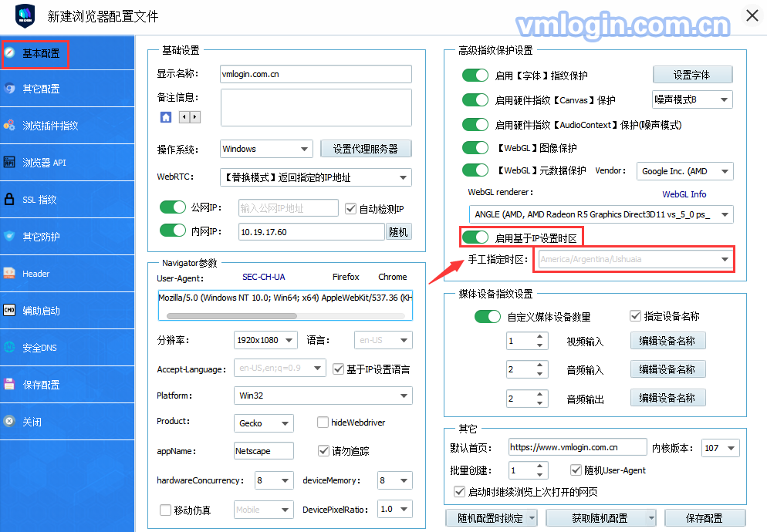The width and height of the screenshot is (767, 532).
Task: Open the WebGL Info link
Action: coord(684,194)
